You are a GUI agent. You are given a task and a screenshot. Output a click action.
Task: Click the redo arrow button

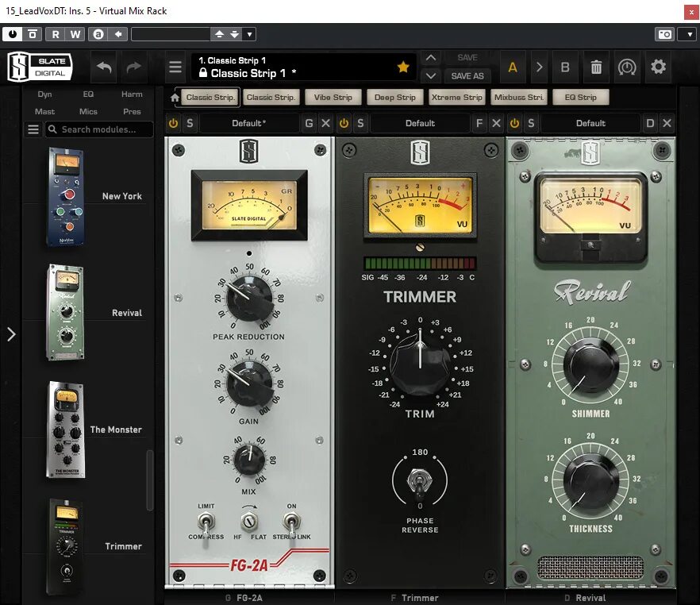(x=133, y=67)
